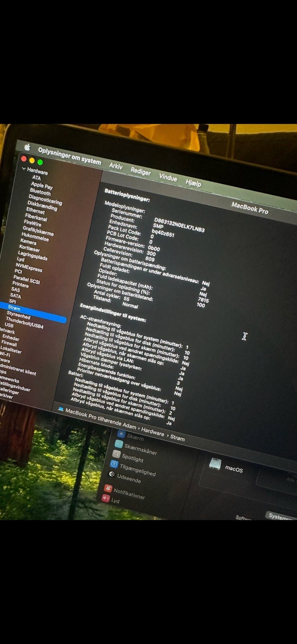
Task: Select Bluetooth in the sidebar
Action: (40, 192)
